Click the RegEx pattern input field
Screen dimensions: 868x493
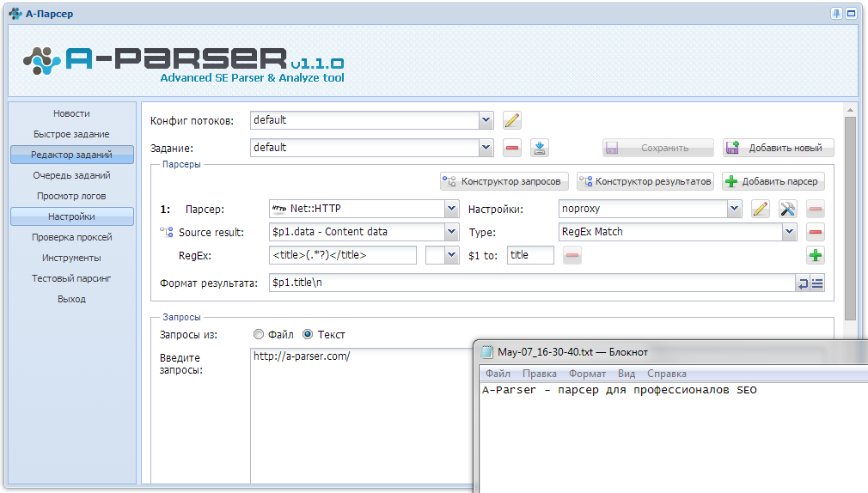pyautogui.click(x=343, y=255)
